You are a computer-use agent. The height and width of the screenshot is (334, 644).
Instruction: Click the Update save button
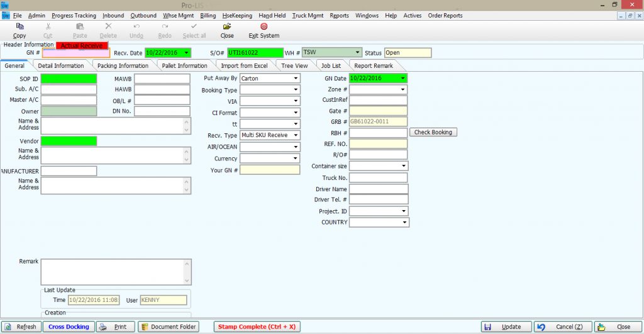[x=506, y=327]
